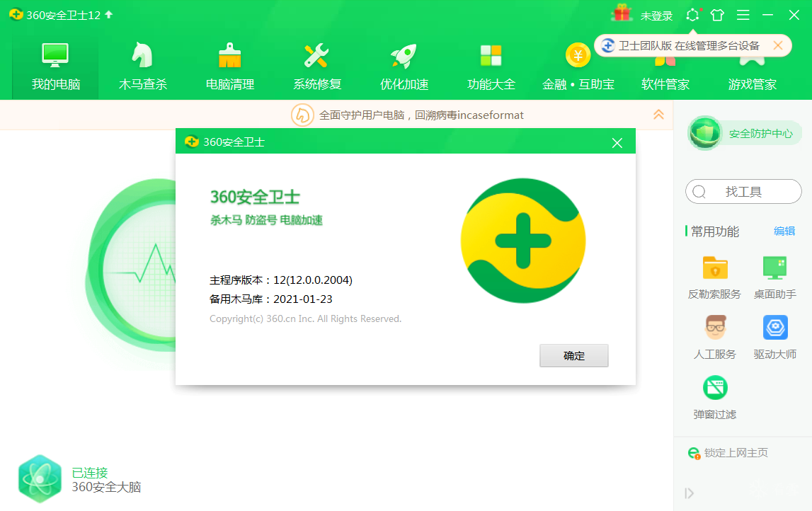Open the skin changer shirt icon

point(717,15)
